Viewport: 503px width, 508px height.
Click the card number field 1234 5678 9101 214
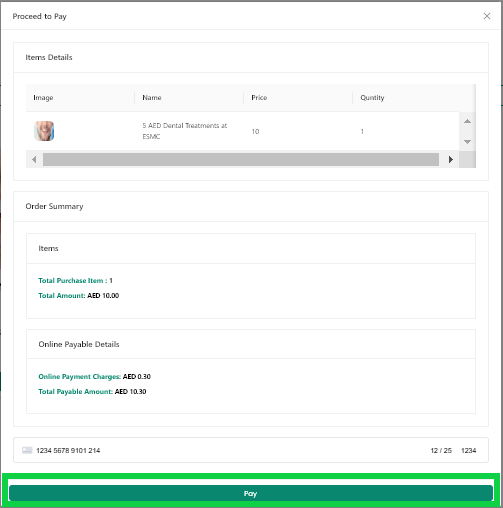point(68,450)
